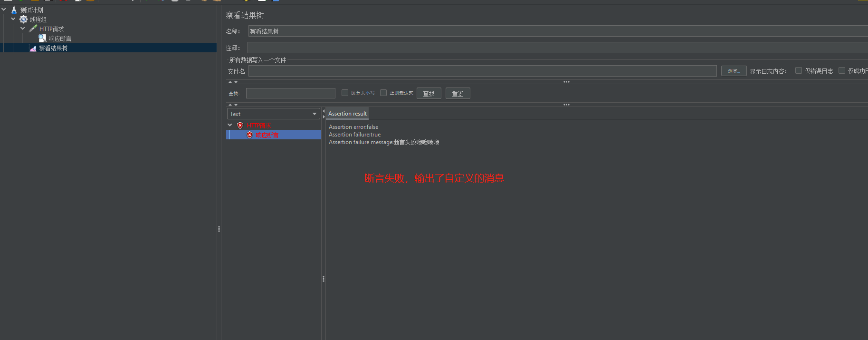The image size is (868, 340).
Task: Click the three-dot divider handle below 文件名 row
Action: 566,82
